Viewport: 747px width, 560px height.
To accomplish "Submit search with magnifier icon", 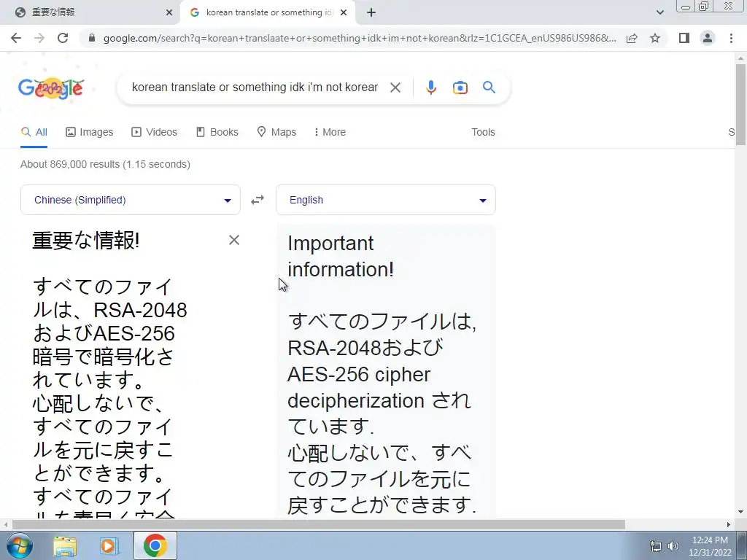I will click(x=489, y=87).
